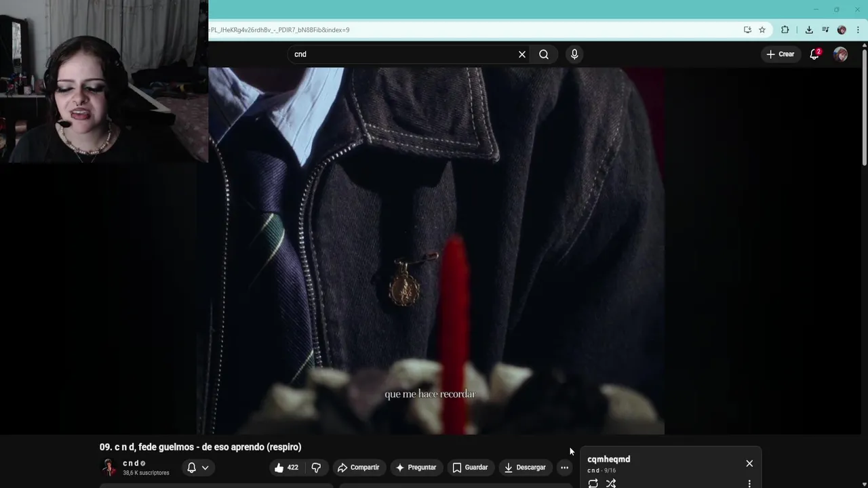
Task: Open the YouTube account avatar menu
Action: tap(840, 54)
